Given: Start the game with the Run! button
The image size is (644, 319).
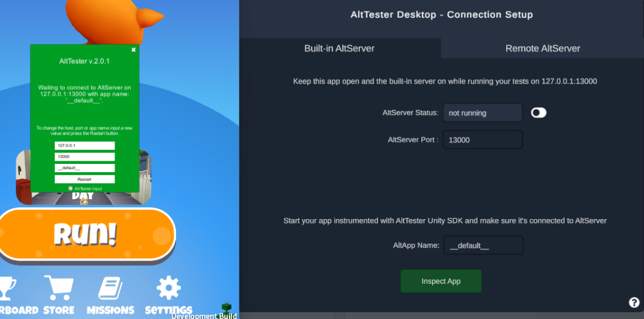Looking at the screenshot, I should point(86,234).
